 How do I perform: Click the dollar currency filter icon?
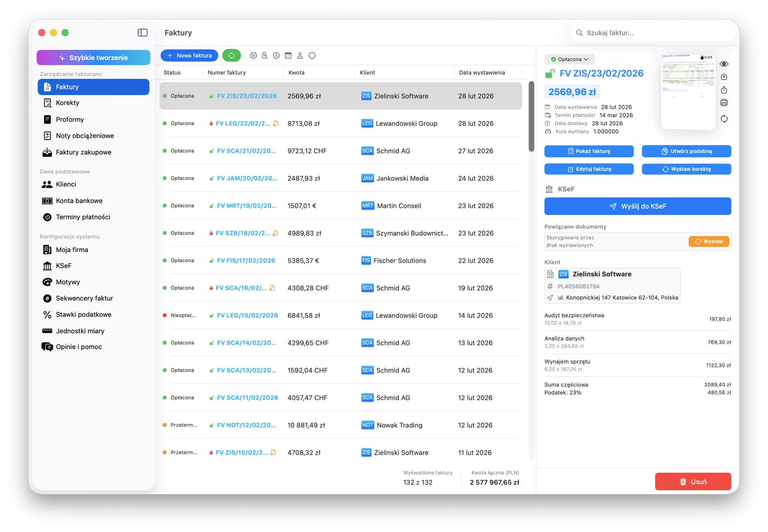pyautogui.click(x=276, y=56)
